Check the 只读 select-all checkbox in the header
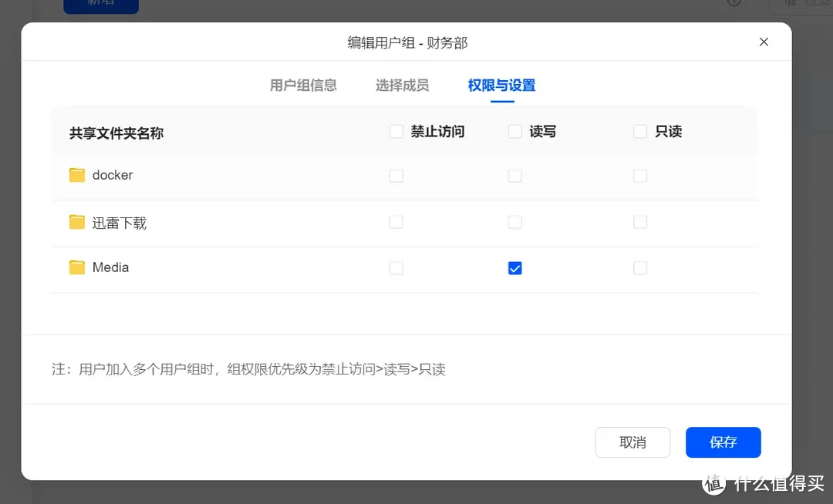833x504 pixels. (639, 131)
